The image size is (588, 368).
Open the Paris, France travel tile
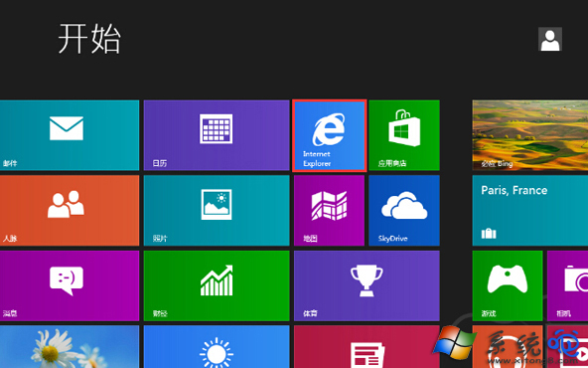(x=530, y=211)
